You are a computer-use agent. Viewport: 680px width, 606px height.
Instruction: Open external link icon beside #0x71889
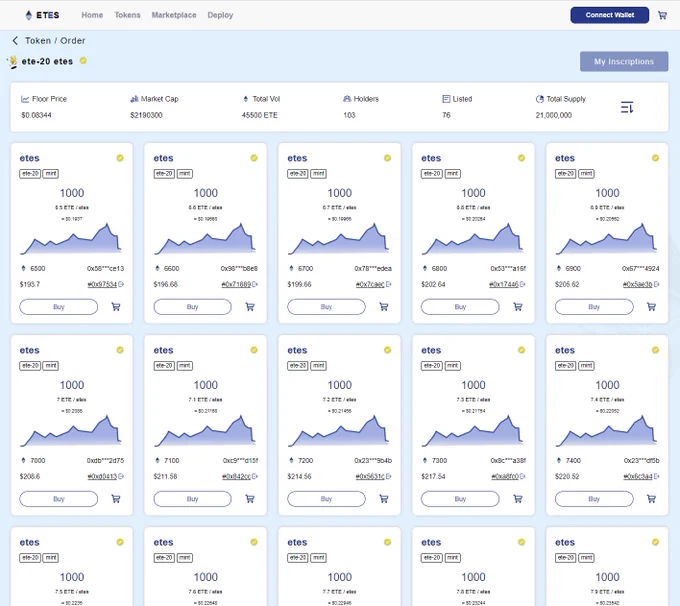point(255,285)
